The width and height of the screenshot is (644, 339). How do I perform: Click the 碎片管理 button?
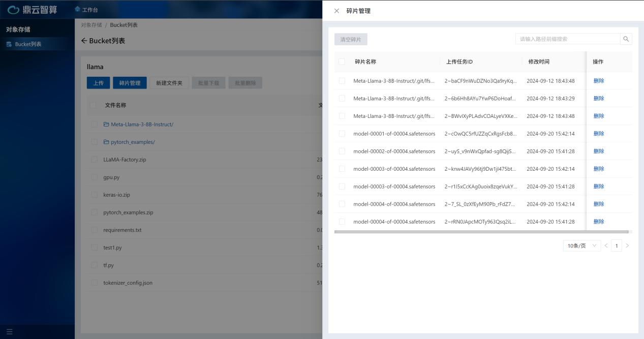tap(130, 83)
